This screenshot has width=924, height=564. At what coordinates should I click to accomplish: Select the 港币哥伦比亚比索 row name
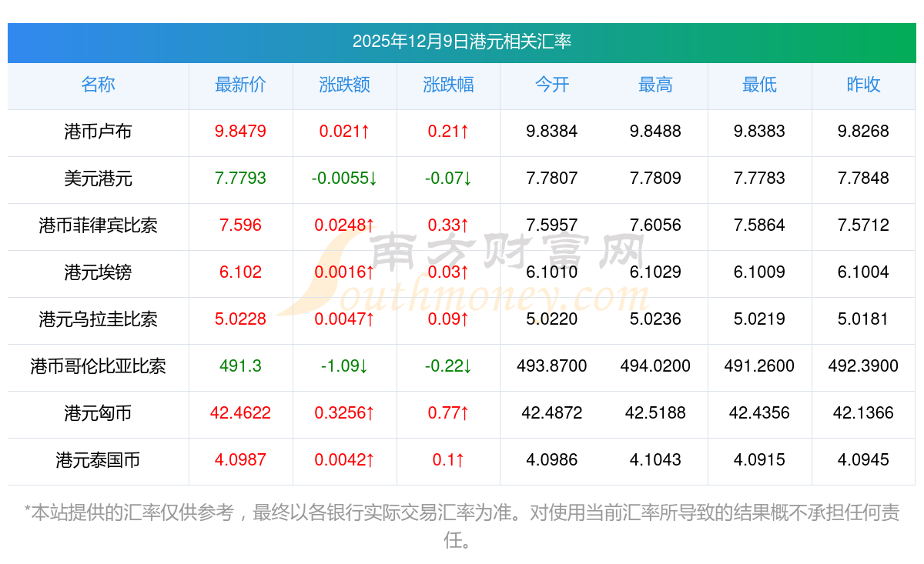tap(98, 366)
